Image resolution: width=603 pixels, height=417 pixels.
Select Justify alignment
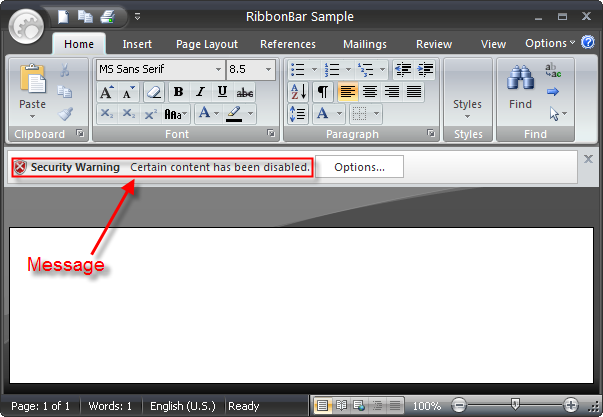click(414, 92)
